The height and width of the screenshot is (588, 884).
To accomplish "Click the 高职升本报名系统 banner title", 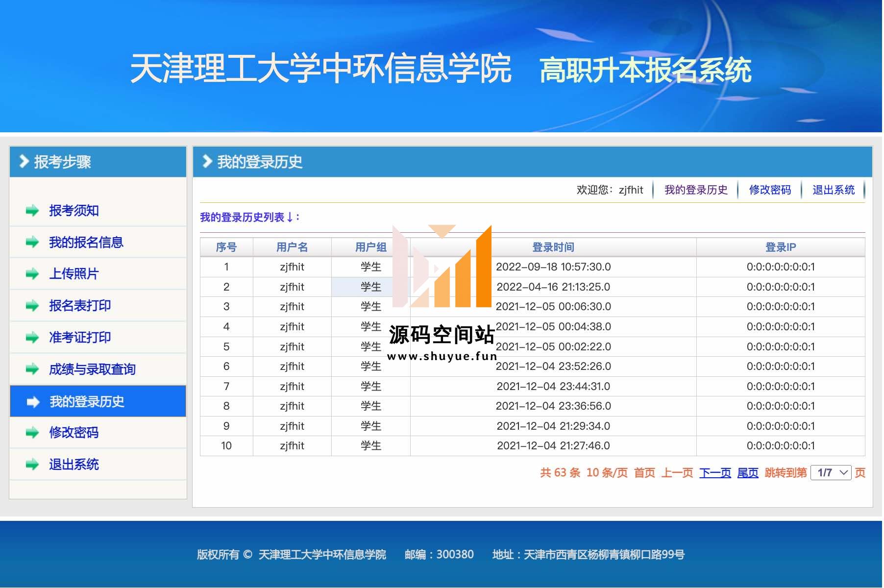I will [x=645, y=70].
